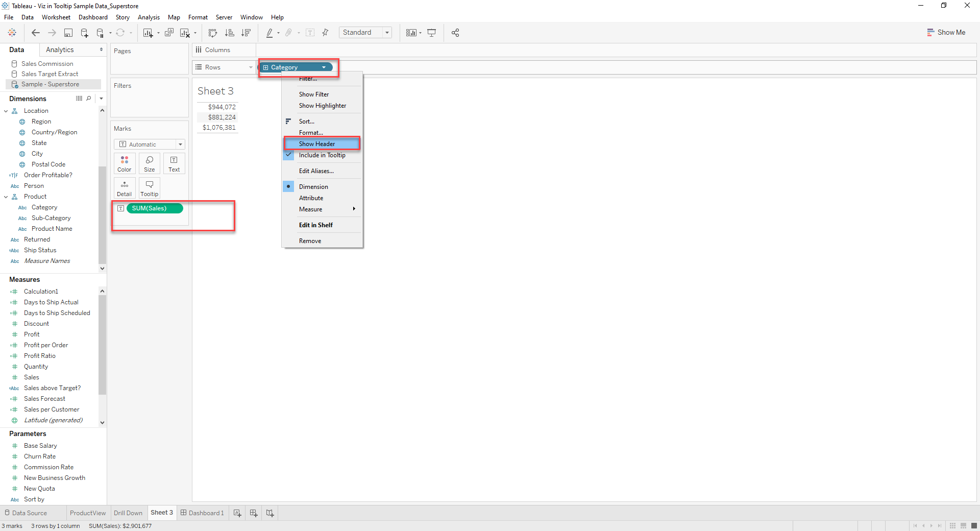The width and height of the screenshot is (980, 531).
Task: Select Show Header in context menu
Action: [x=322, y=144]
